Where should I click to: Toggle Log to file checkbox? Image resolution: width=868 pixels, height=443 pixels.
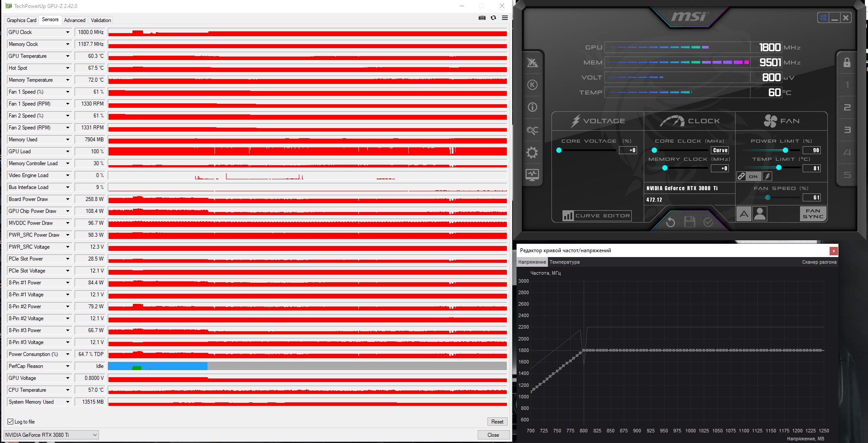[x=11, y=422]
